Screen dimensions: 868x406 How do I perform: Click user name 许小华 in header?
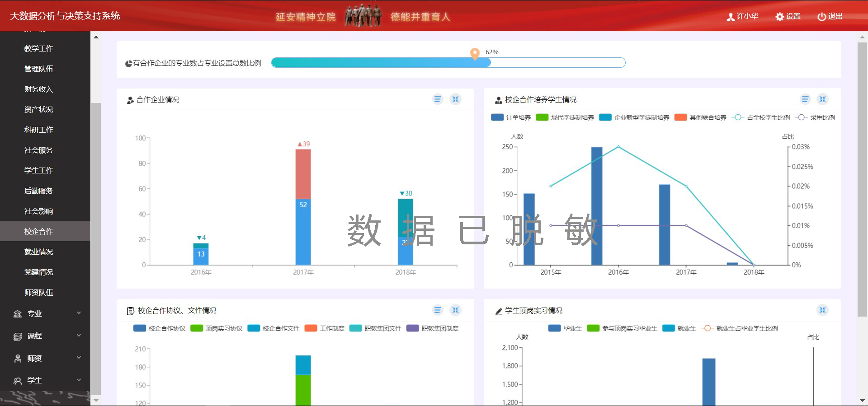[x=742, y=17]
